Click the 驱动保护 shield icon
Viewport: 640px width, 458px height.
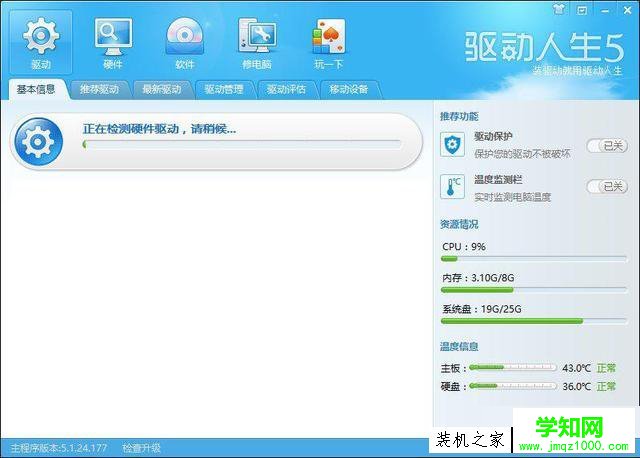(x=452, y=145)
